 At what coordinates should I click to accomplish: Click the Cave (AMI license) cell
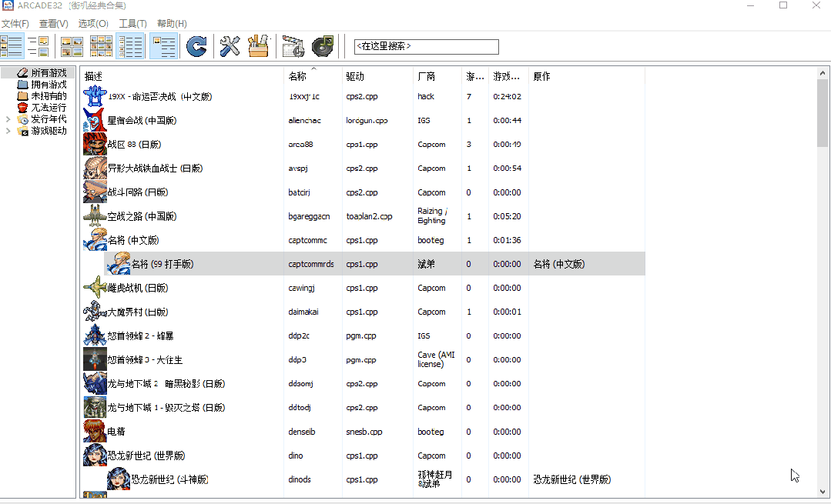click(x=436, y=359)
